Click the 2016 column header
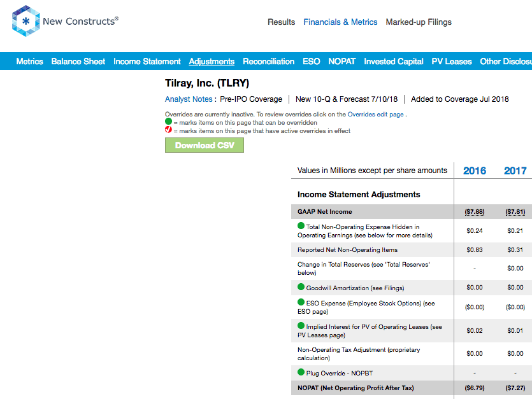The width and height of the screenshot is (532, 399). click(474, 171)
